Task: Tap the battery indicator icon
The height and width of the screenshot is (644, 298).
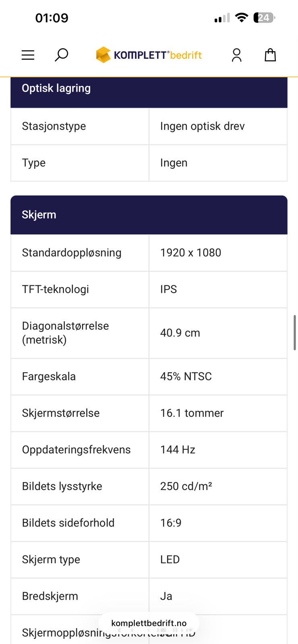Action: [264, 18]
